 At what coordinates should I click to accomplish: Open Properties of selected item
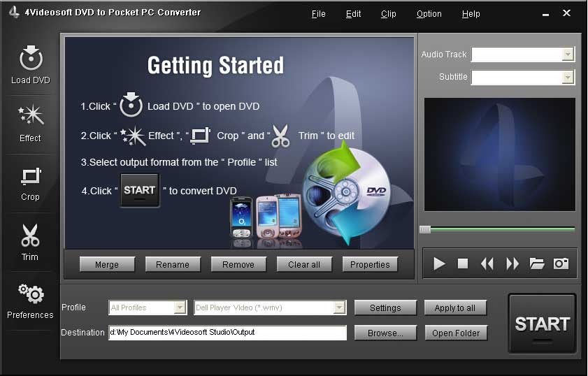[370, 264]
